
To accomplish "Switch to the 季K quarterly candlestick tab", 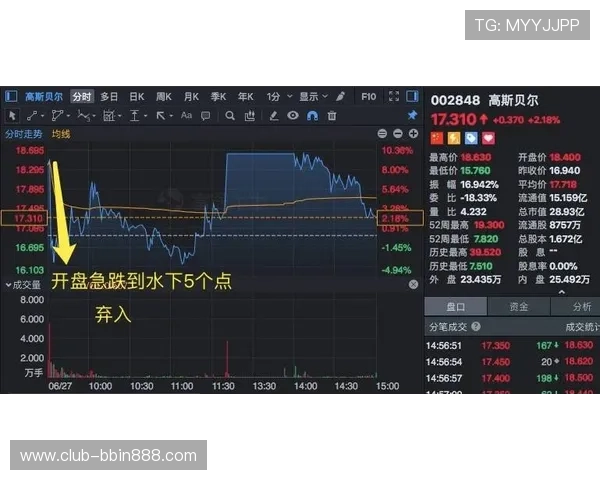I will coord(218,96).
